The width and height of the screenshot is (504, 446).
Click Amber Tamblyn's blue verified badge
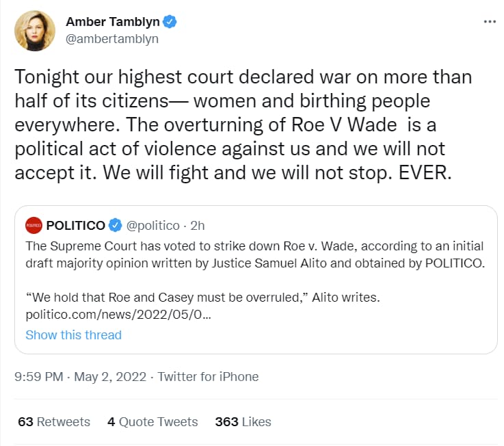click(170, 21)
